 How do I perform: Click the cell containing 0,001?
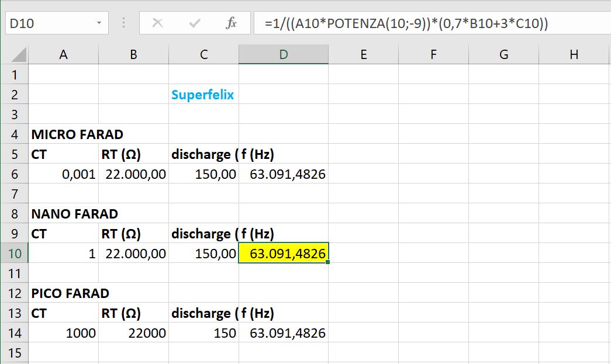point(63,174)
